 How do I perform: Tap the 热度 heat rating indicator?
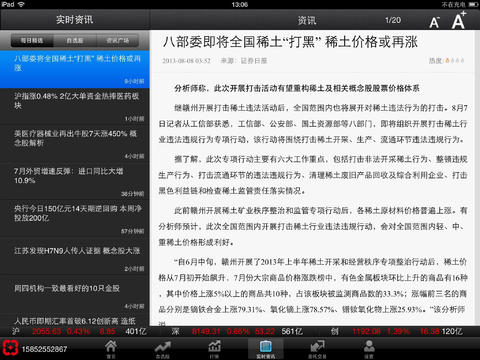point(446,61)
